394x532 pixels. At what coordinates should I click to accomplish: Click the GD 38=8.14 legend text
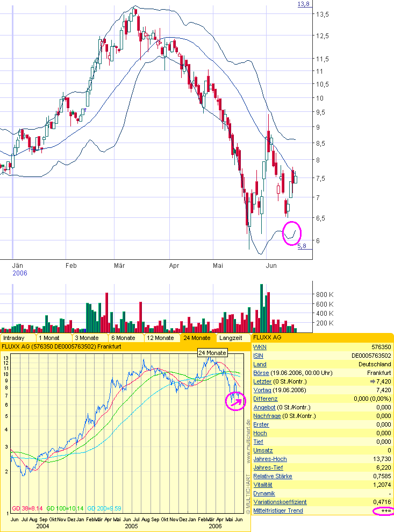(27, 508)
